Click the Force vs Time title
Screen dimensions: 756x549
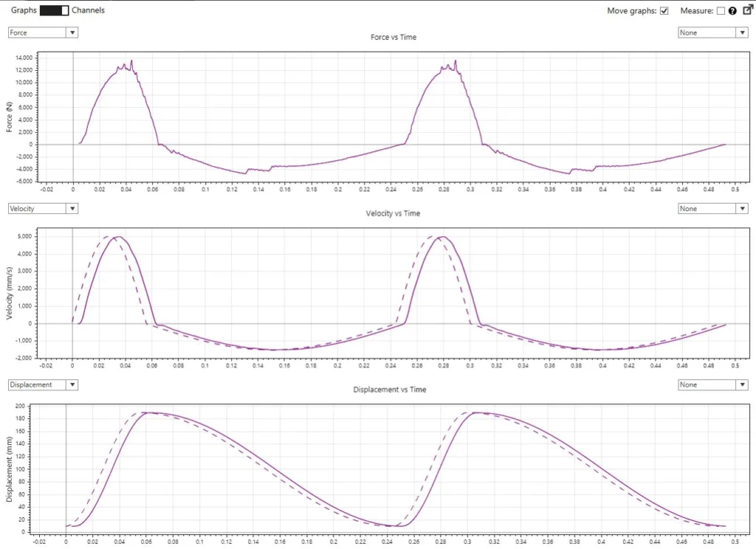[x=394, y=37]
